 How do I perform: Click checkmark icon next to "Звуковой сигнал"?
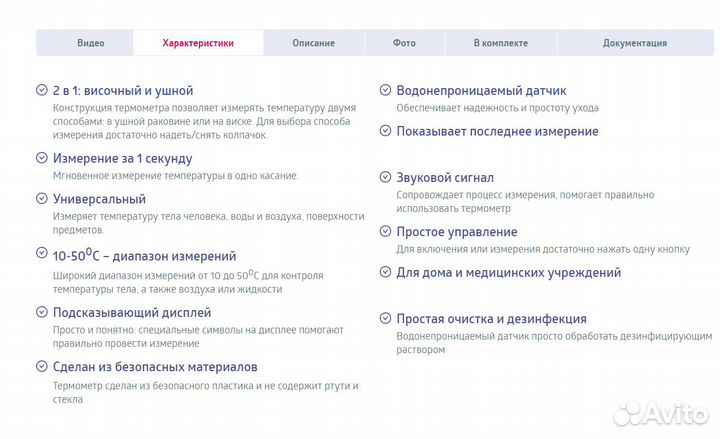tap(385, 177)
